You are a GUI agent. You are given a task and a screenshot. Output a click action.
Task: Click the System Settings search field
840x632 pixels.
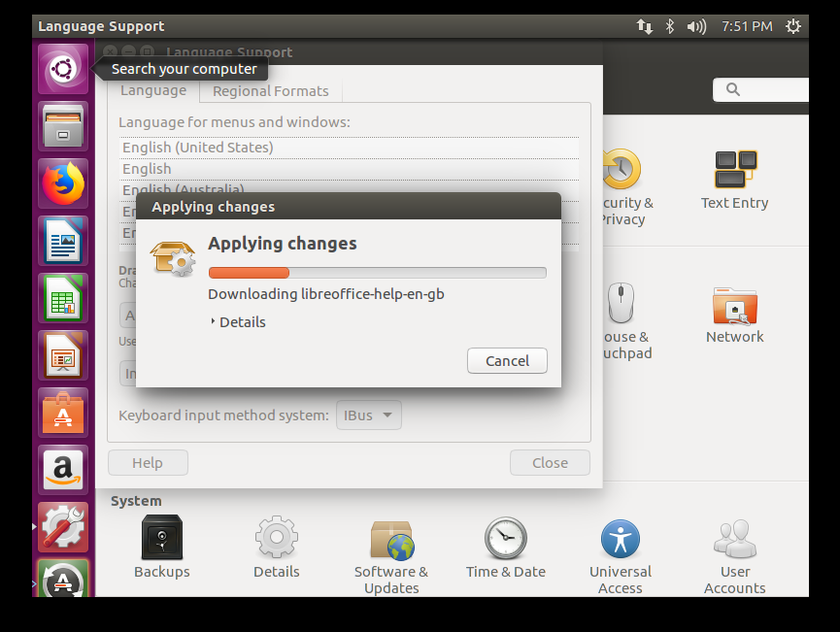point(760,89)
